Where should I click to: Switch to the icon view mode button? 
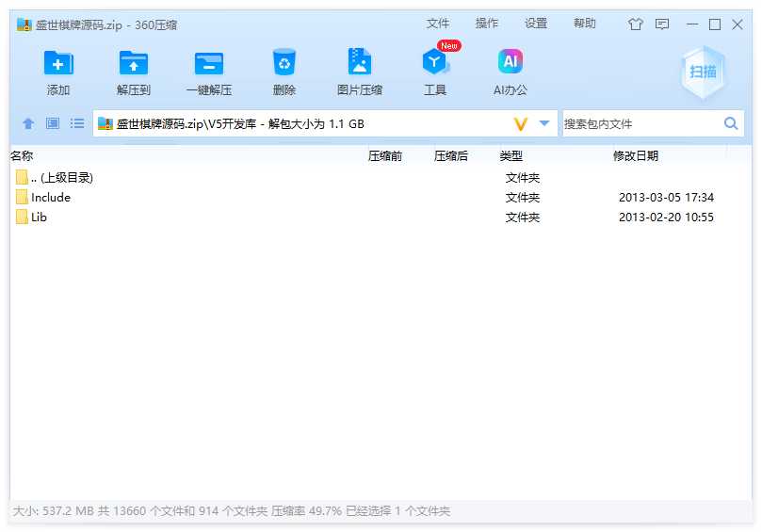[x=53, y=123]
